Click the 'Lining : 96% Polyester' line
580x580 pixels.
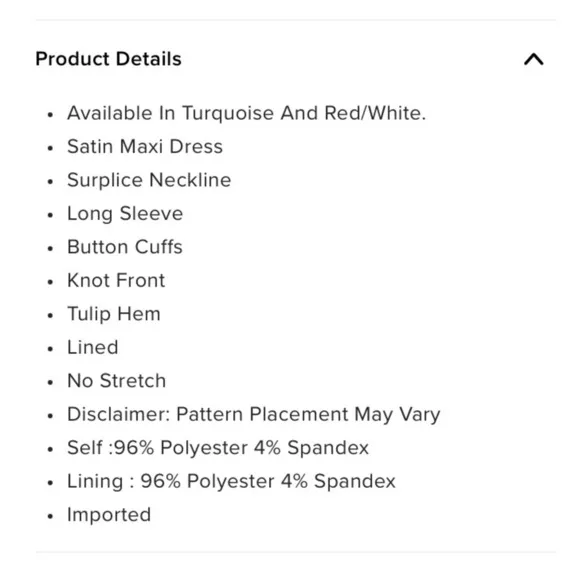point(231,481)
